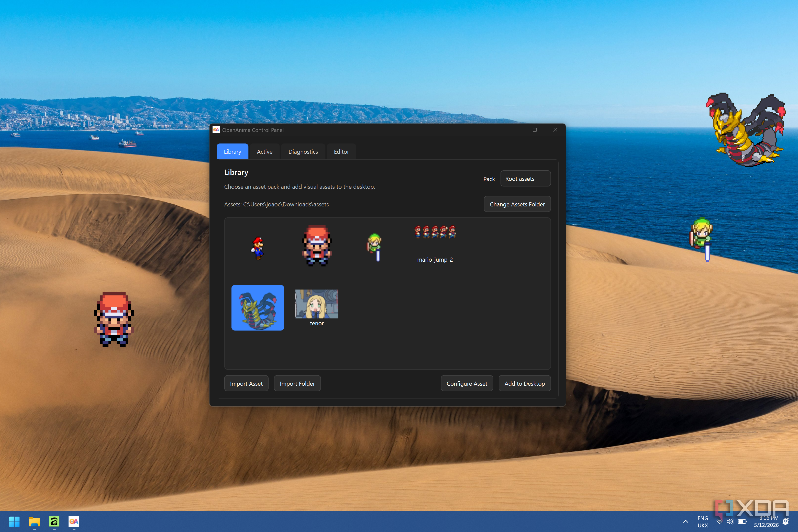Minimize the OpenAnima Control Panel window
The image size is (798, 532).
coord(514,130)
